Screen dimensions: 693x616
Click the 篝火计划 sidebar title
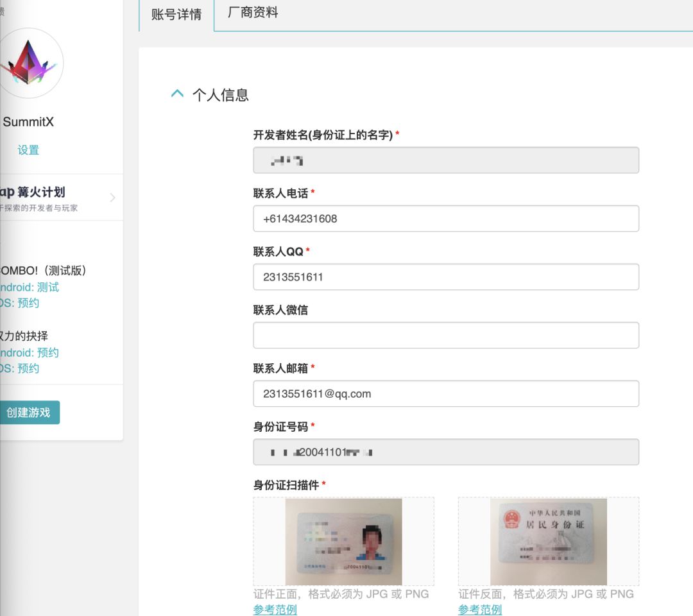33,192
